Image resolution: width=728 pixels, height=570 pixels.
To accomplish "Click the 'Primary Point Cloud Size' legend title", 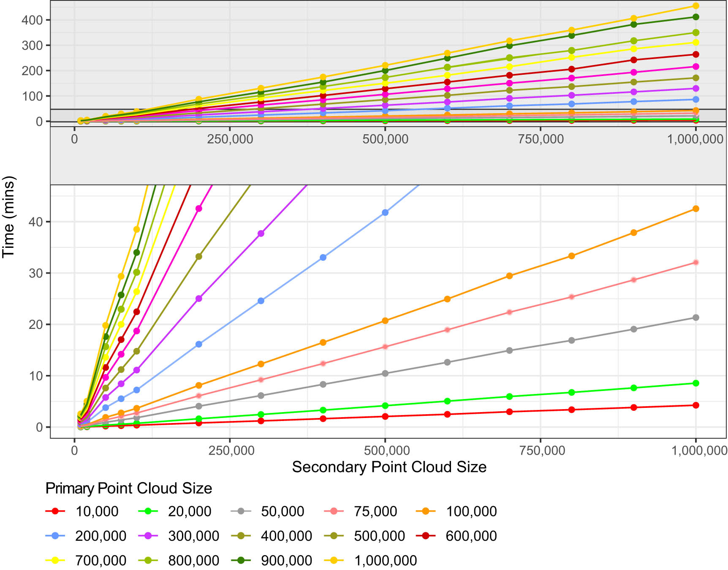I will pos(129,488).
